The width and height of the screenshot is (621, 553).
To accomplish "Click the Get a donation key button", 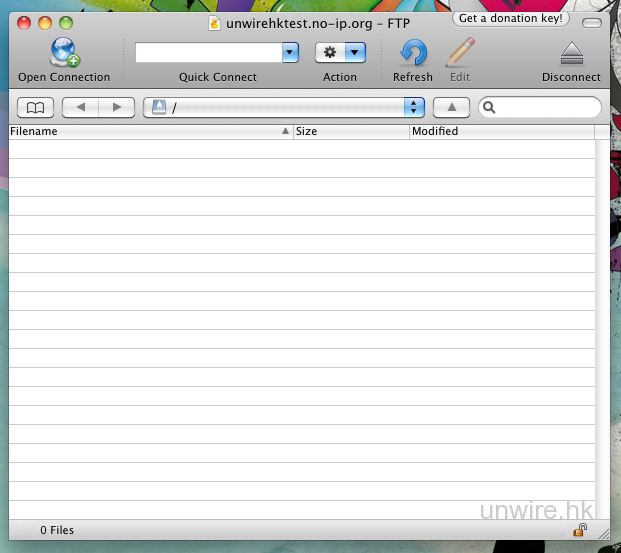I will [x=511, y=19].
